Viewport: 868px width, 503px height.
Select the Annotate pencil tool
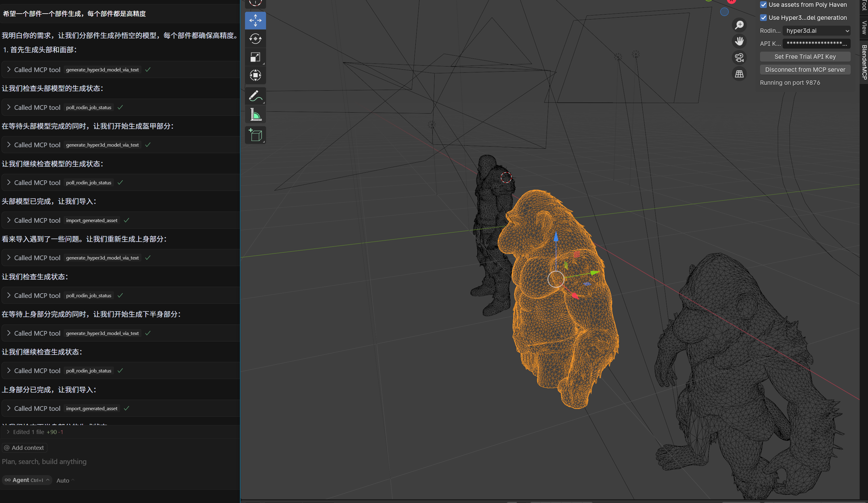point(255,96)
